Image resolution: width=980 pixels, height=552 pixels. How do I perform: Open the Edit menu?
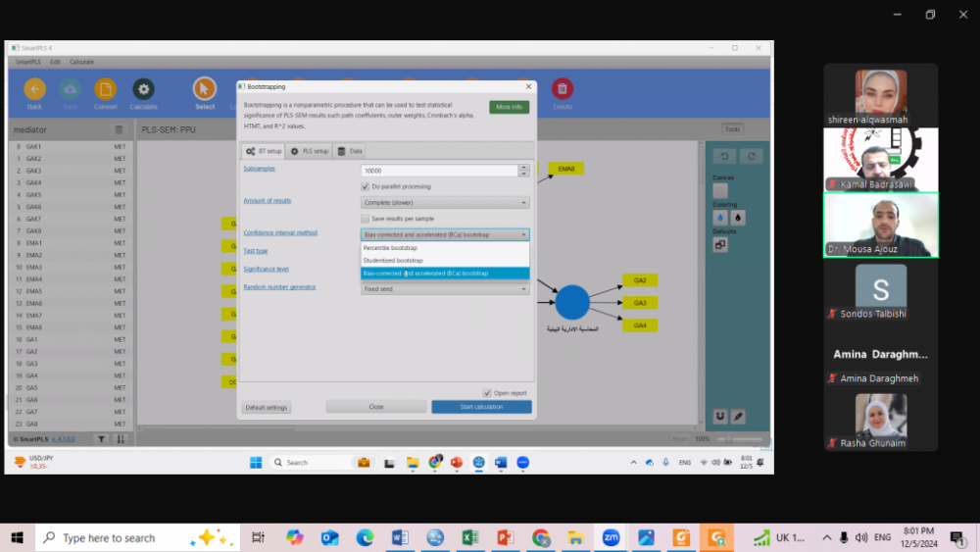[55, 62]
